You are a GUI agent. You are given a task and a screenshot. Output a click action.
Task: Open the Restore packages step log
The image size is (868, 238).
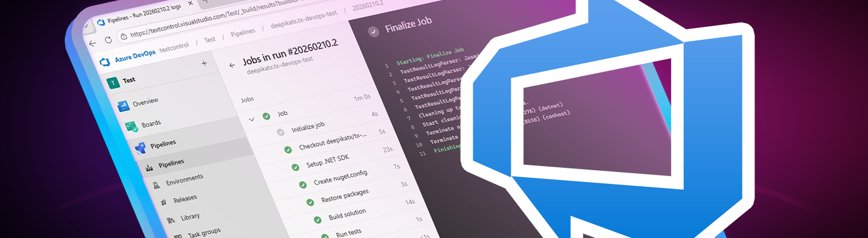(x=344, y=196)
